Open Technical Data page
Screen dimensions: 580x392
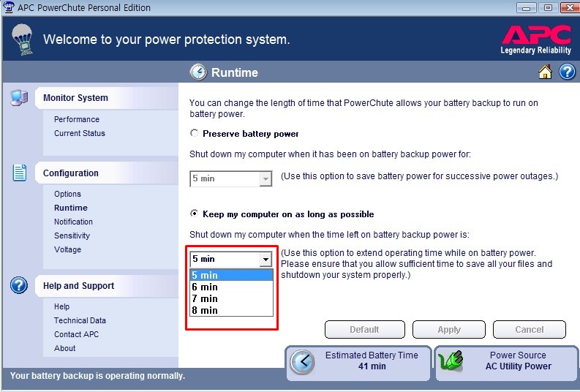80,320
